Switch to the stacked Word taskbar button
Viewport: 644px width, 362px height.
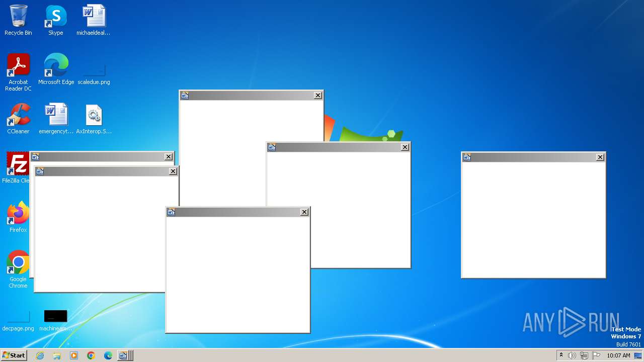(x=125, y=355)
